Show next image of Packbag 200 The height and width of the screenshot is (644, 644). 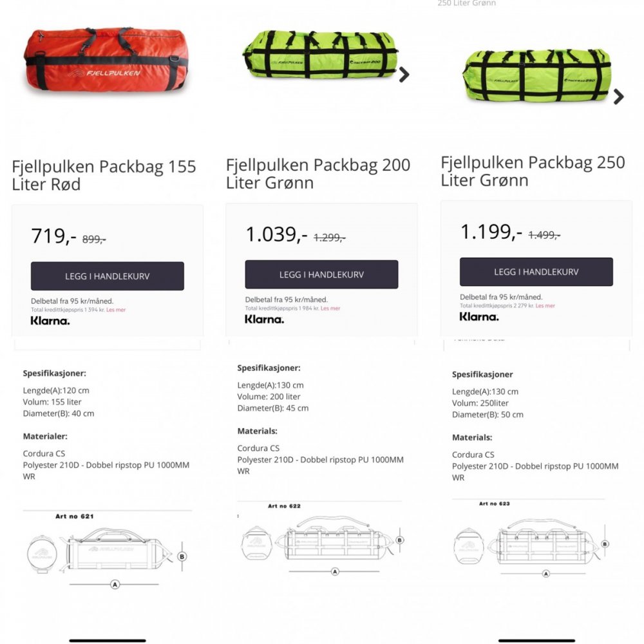pyautogui.click(x=404, y=75)
